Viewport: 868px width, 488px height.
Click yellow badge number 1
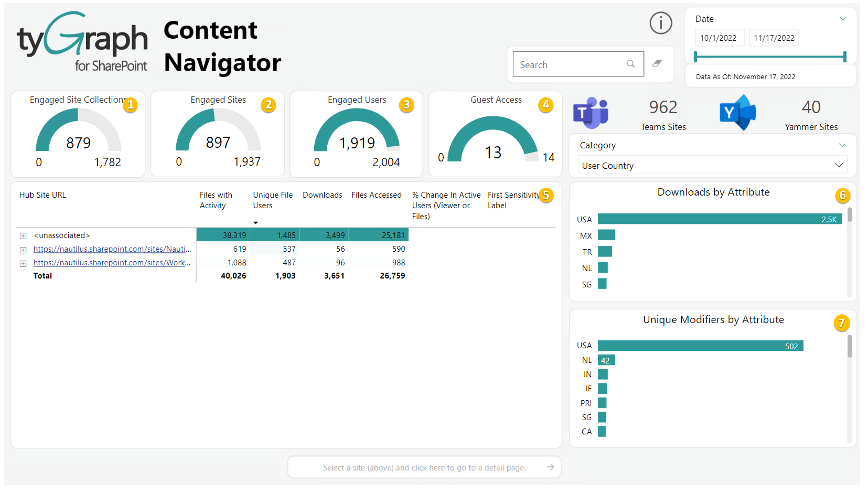tap(130, 105)
